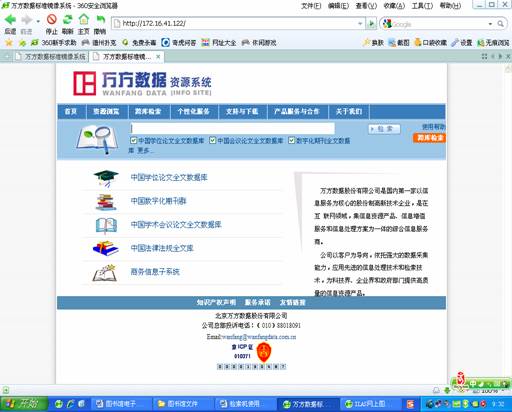Open the 工具(T) menu in browser
Image resolution: width=512 pixels, height=412 pixels.
(422, 6)
